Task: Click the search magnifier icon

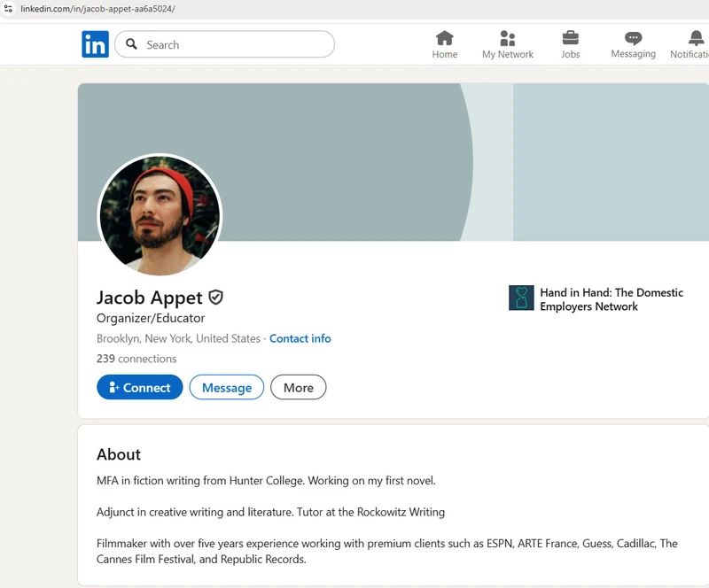Action: [131, 44]
